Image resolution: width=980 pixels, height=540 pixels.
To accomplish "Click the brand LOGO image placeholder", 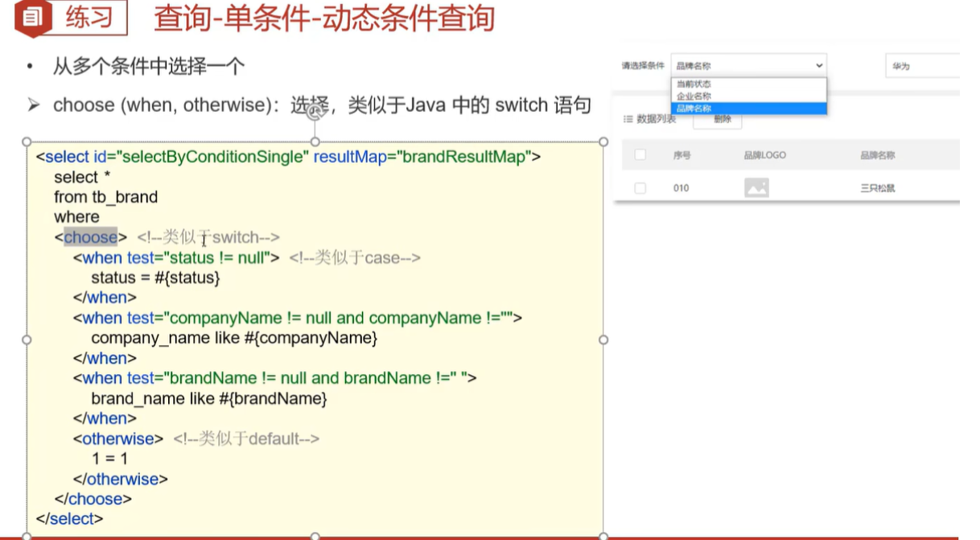I will tap(756, 188).
